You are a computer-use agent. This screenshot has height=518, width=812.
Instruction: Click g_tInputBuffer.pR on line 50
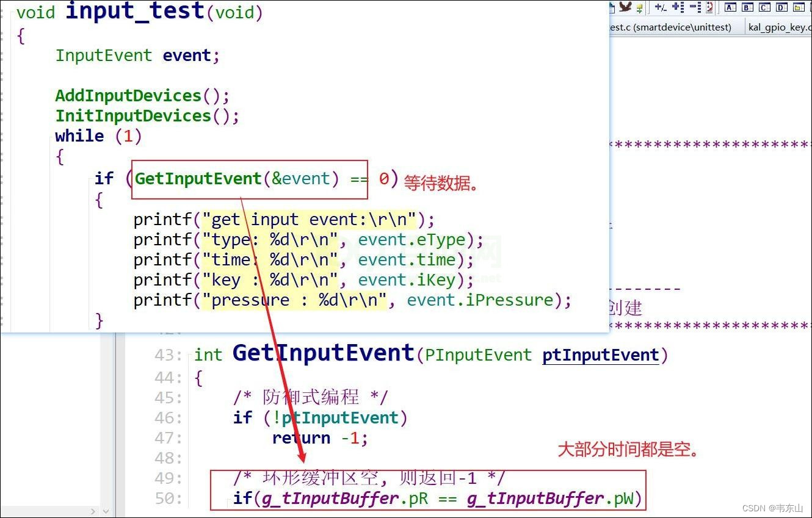345,498
